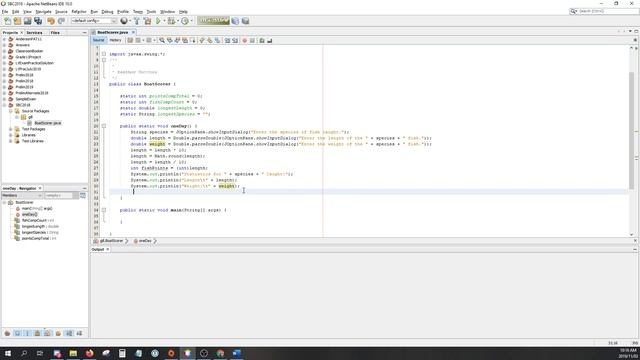Collapse the oneDay method code fold
The height and width of the screenshot is (360, 640).
click(104, 126)
